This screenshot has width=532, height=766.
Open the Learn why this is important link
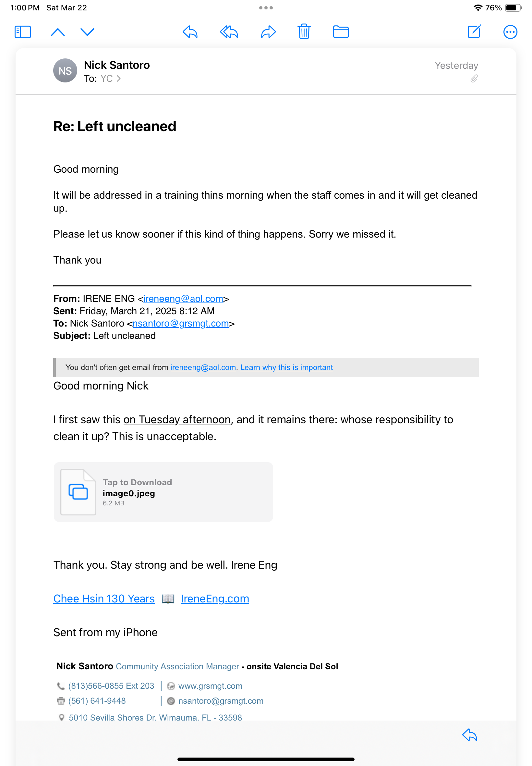click(x=286, y=367)
